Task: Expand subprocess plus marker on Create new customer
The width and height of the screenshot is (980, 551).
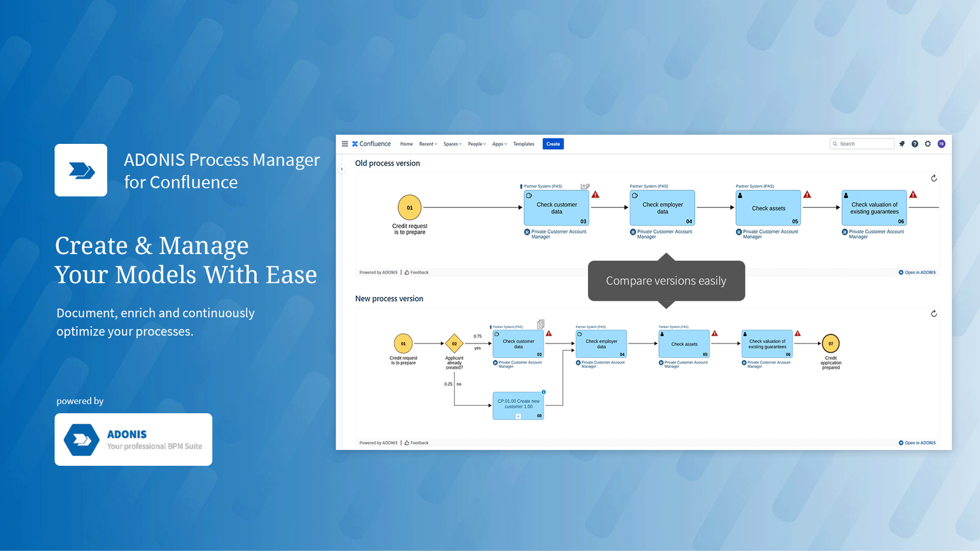Action: [518, 416]
